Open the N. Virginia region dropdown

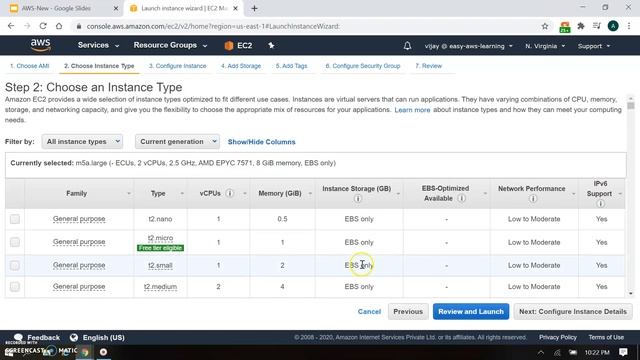click(545, 46)
